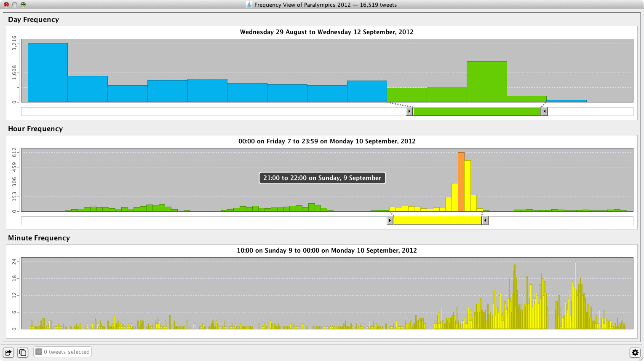Viewport: 644px width, 361px height.
Task: Click the 'Wednesday 29 August to Wednesday 12 September' title
Action: click(x=327, y=32)
